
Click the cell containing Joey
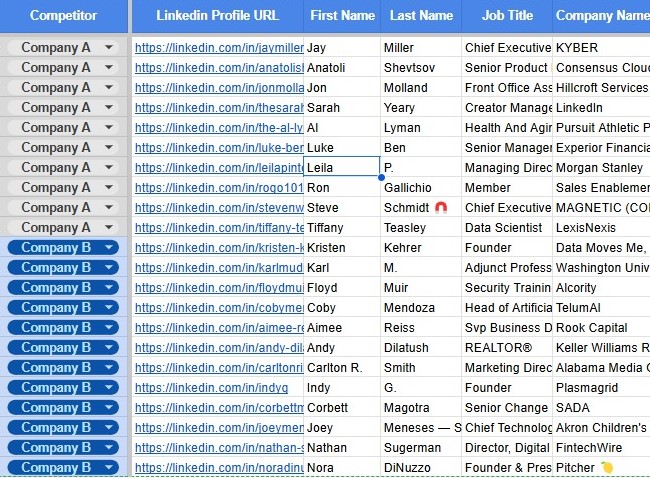point(342,427)
